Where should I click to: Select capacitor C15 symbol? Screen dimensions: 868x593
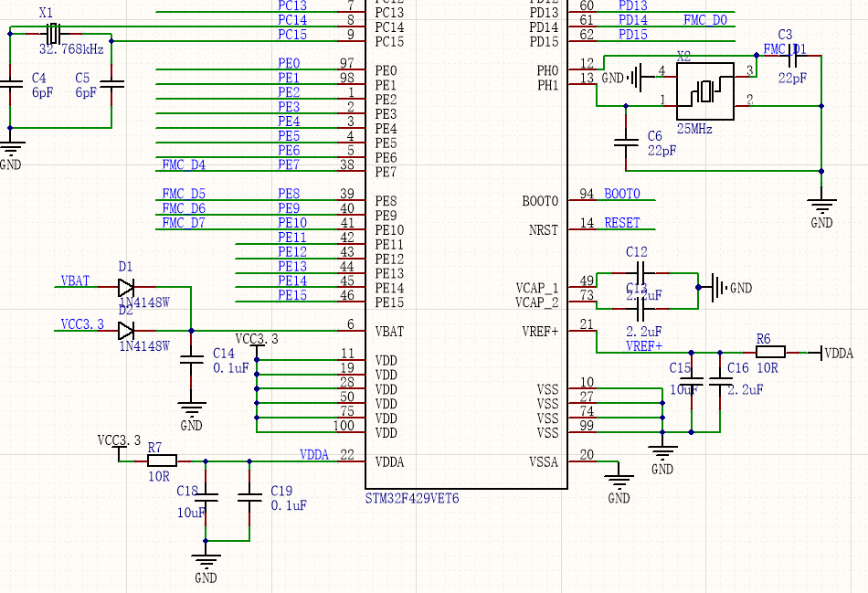[x=692, y=381]
